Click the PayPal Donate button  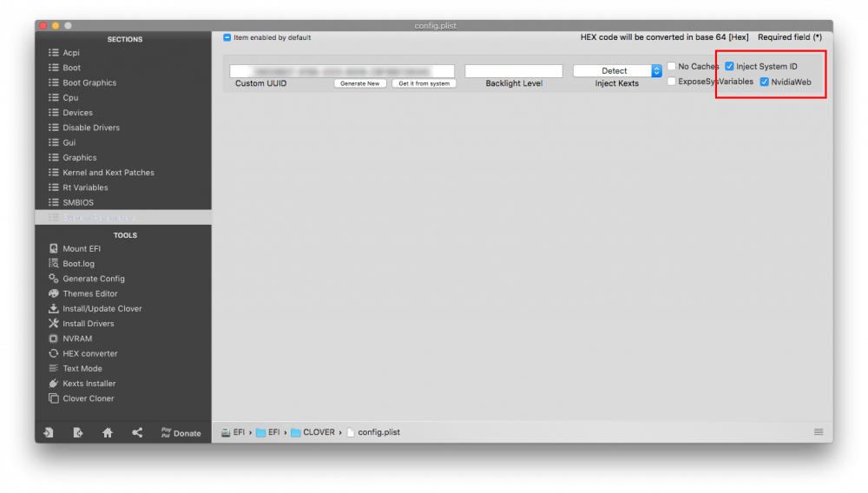coord(181,433)
